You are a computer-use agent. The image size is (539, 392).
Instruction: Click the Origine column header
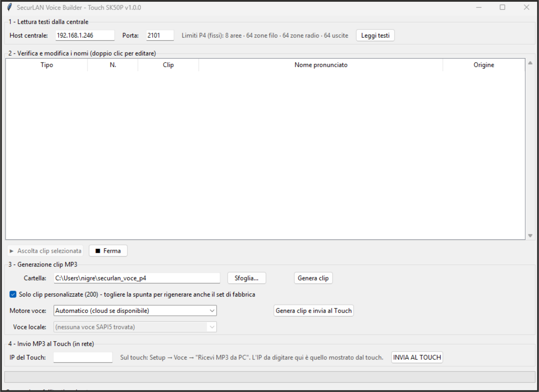coord(484,65)
